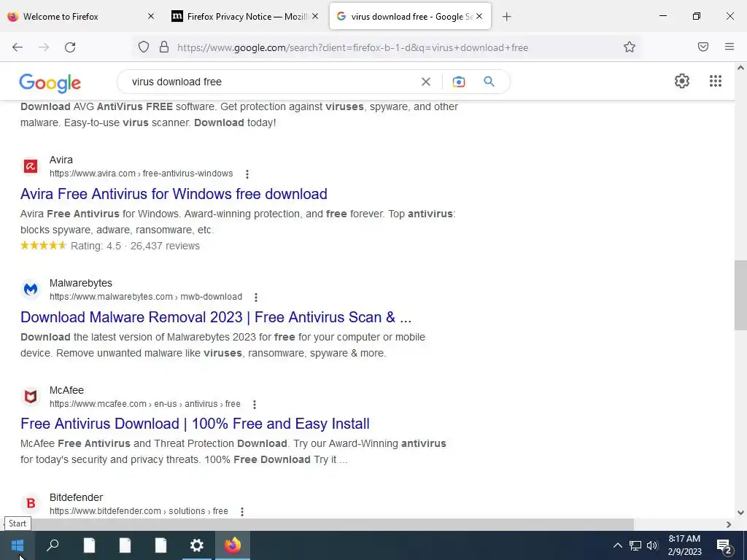Open the taskbar clock showing 8:17 AM
Viewport: 747px width, 560px height.
(684, 545)
